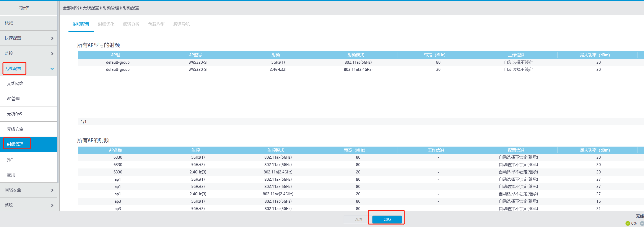The height and width of the screenshot is (227, 644).
Task: Click the blue 网络 button at bottom
Action: 387,219
